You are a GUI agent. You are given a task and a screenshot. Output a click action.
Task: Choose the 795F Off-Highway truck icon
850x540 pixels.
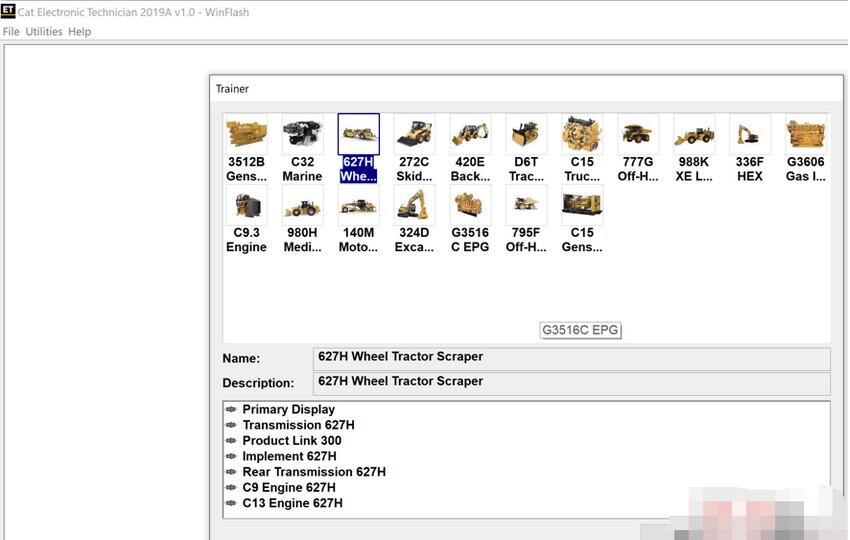click(x=526, y=205)
